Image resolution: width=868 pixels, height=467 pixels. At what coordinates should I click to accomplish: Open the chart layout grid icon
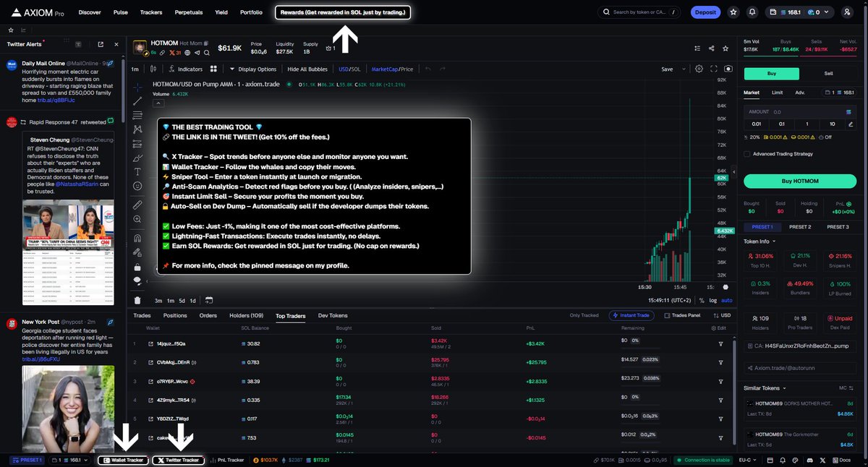point(213,69)
